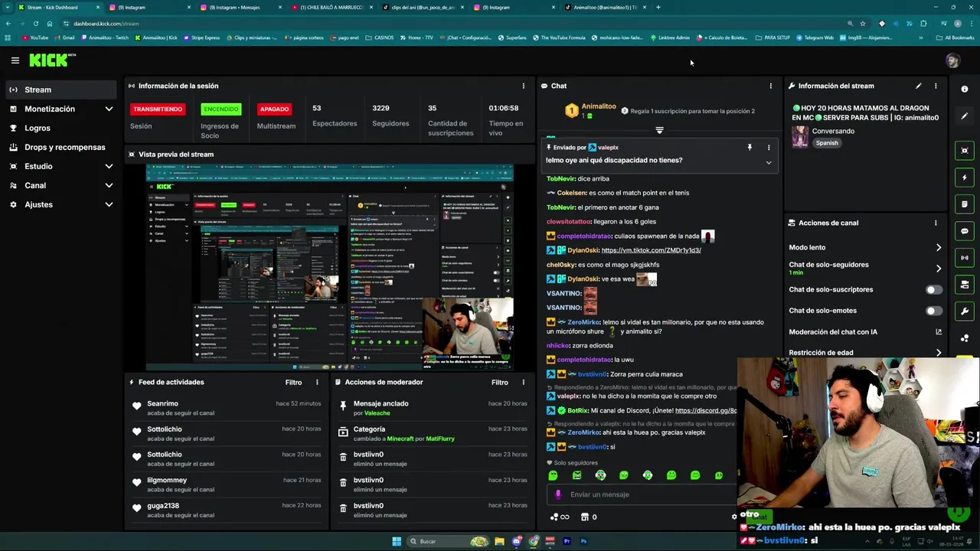Open the discord.gg link from BotRix
This screenshot has width=980, height=551.
[706, 410]
